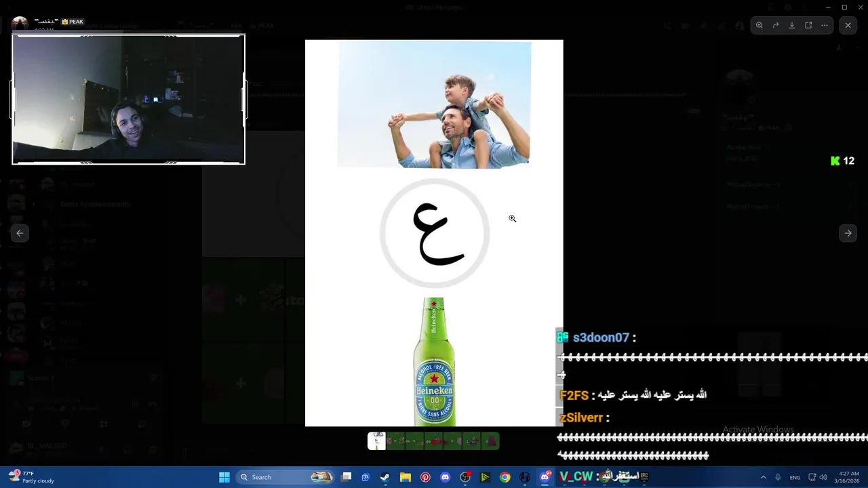
Task: Open the network status icon in the system tray
Action: click(812, 477)
